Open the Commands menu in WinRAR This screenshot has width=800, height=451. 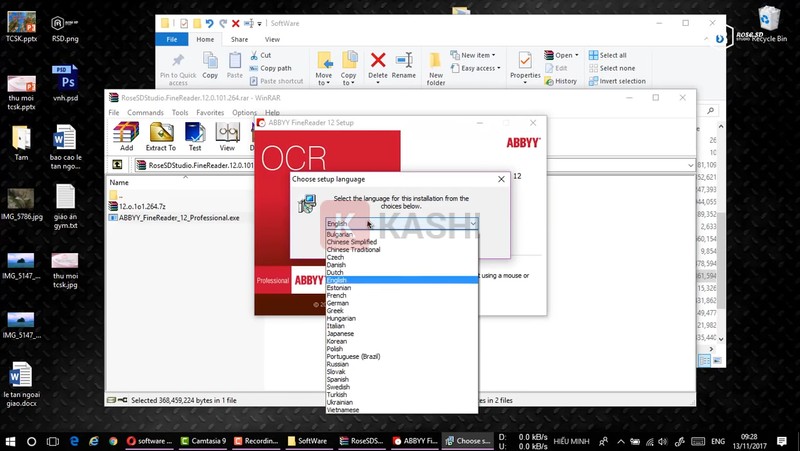tap(145, 113)
